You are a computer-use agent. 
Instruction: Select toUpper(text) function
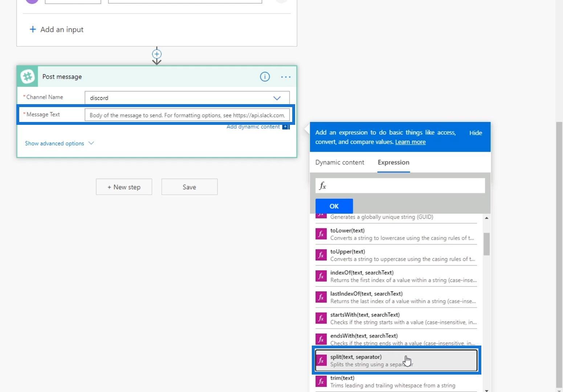(x=396, y=255)
